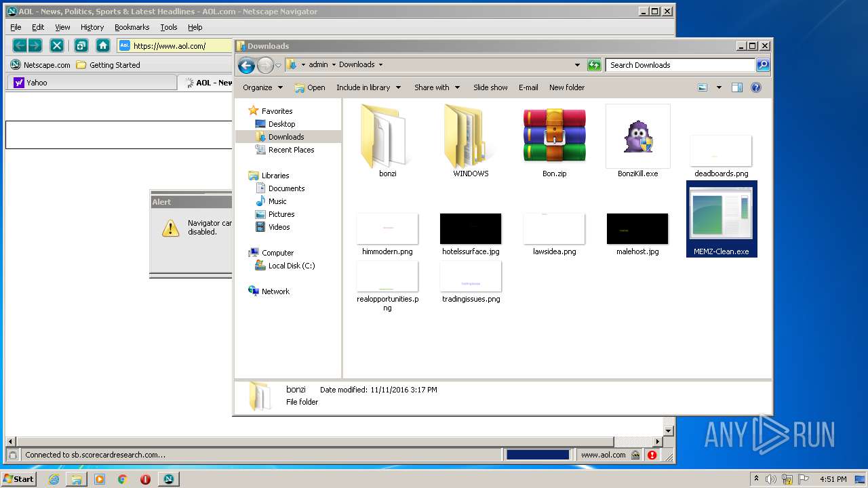The width and height of the screenshot is (868, 488).
Task: Click the Explorer Forward arrow button
Action: click(265, 65)
